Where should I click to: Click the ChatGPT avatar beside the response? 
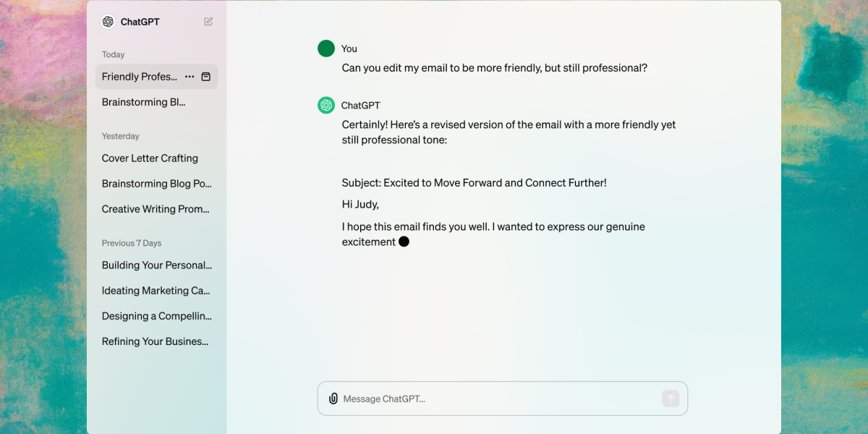pyautogui.click(x=326, y=106)
